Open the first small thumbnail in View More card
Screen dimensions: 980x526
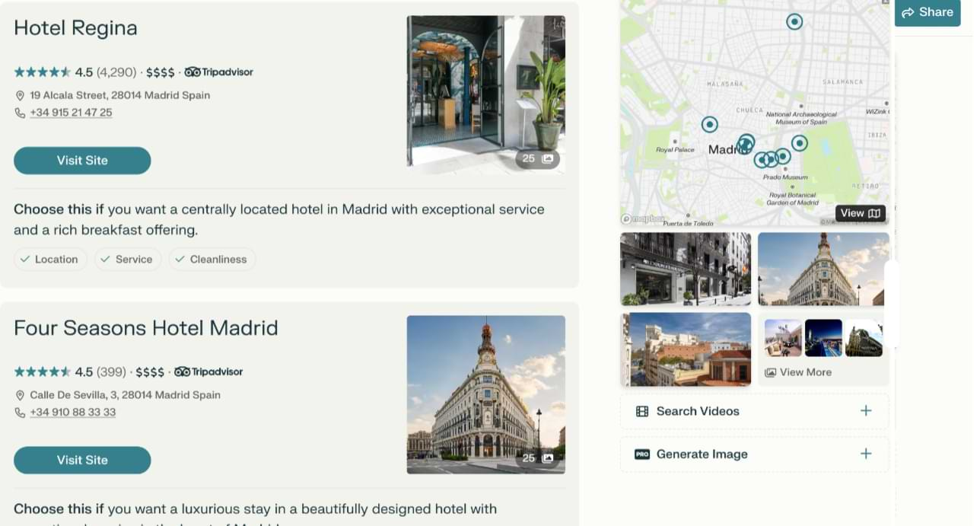click(783, 338)
